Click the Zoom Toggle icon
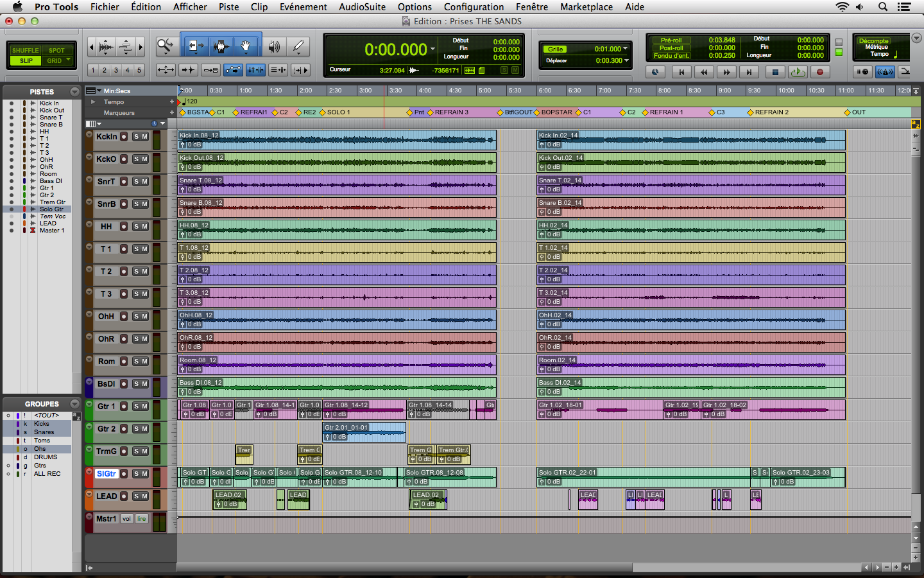 point(166,70)
